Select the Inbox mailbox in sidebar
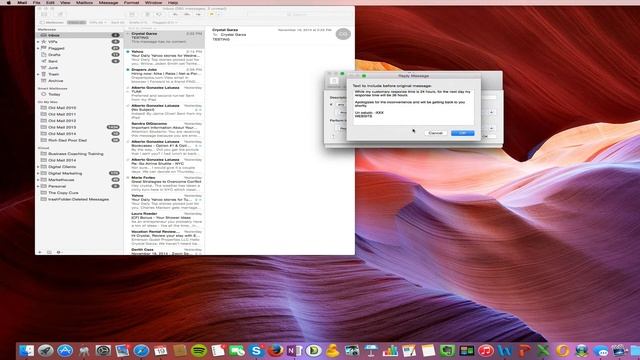The image size is (640, 360). (79, 35)
